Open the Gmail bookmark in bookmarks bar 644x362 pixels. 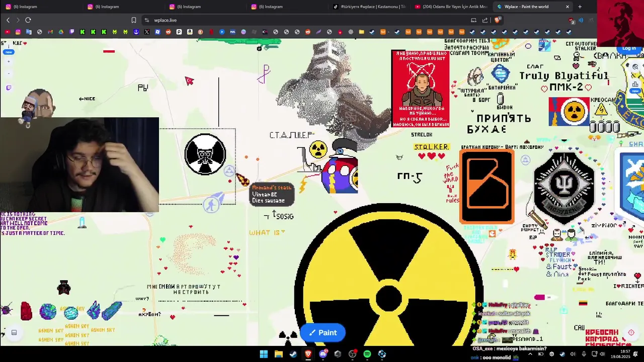(50, 32)
